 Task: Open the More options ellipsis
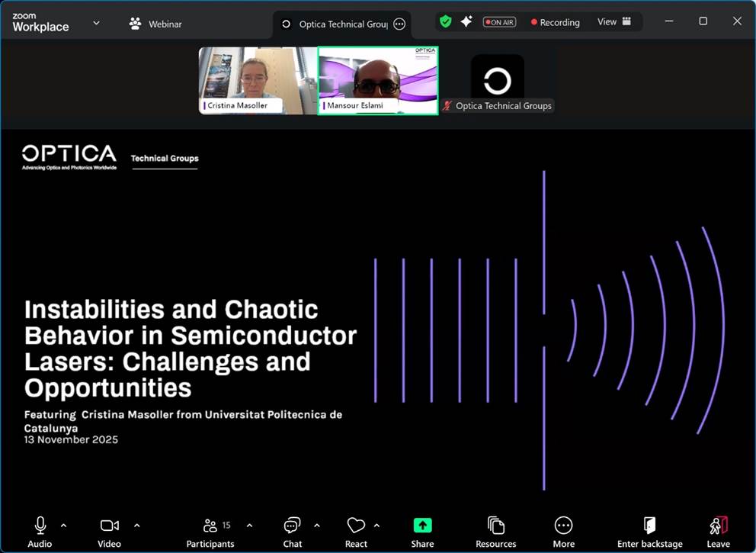pyautogui.click(x=563, y=526)
